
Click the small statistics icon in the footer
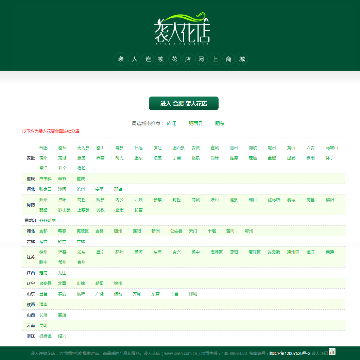pos(332,351)
